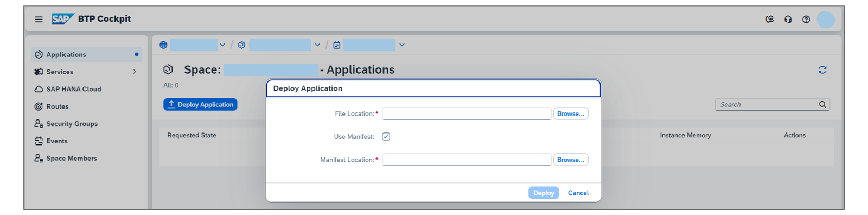This screenshot has width=868, height=215.
Task: Open the support headset icon
Action: [x=788, y=20]
